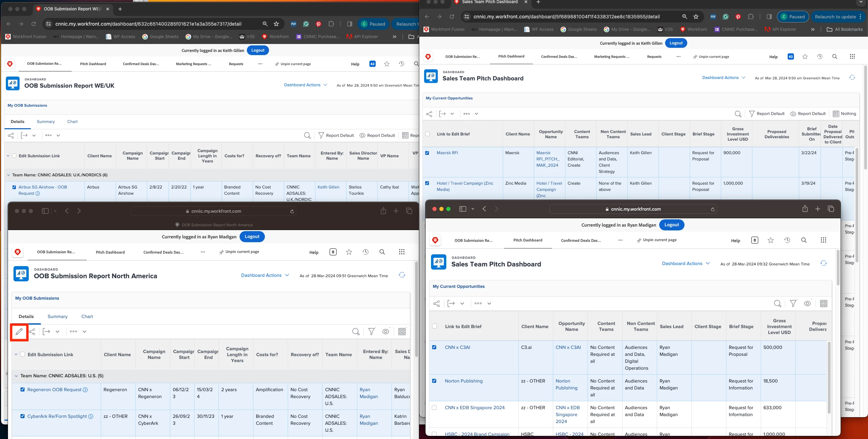This screenshot has width=868, height=439.
Task: Refresh the OOB Submission Report North America dashboard
Action: click(x=402, y=275)
